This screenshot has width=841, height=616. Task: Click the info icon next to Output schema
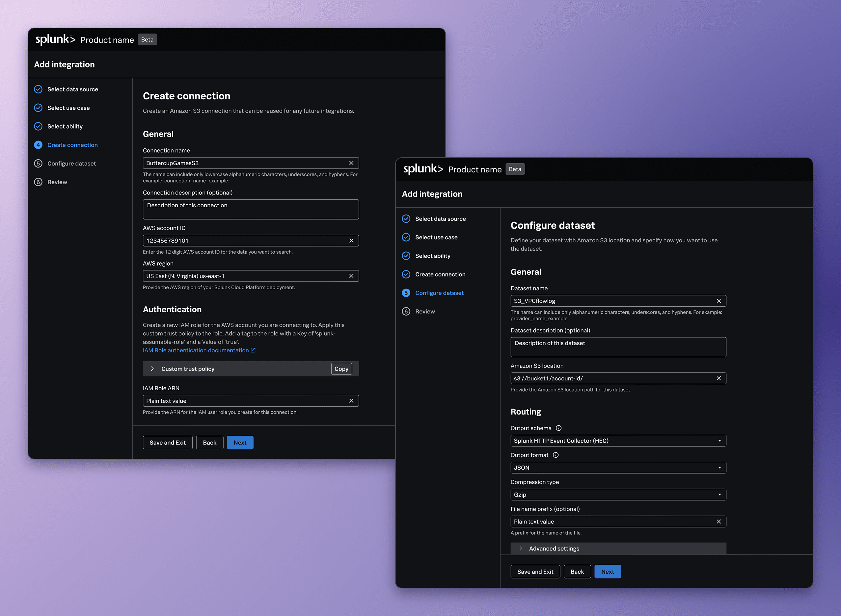pyautogui.click(x=558, y=428)
